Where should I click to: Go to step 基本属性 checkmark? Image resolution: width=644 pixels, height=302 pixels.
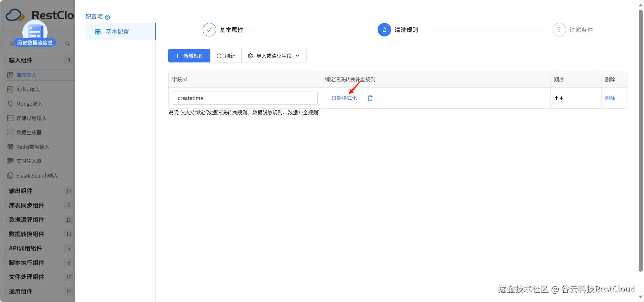coord(209,30)
